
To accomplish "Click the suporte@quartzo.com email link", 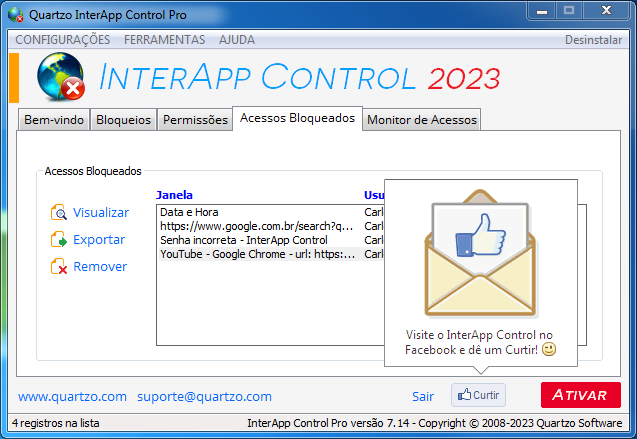I will [204, 396].
